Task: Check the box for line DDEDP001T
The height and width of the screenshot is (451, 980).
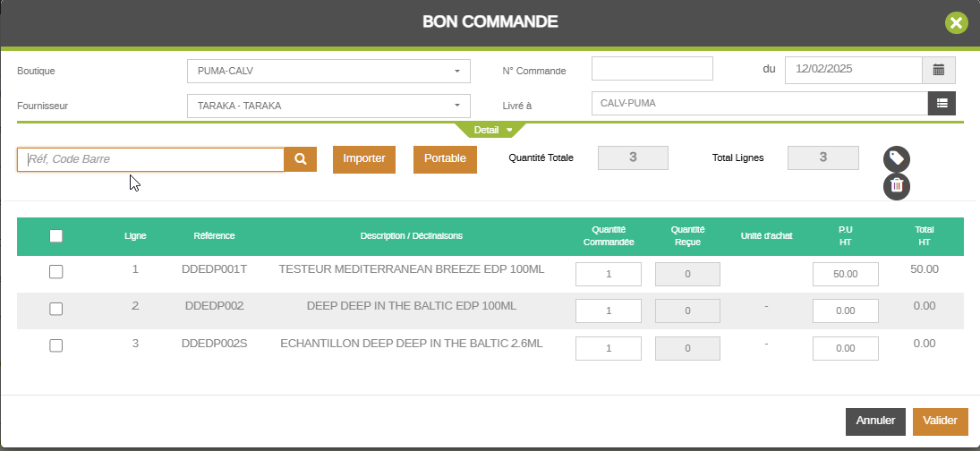Action: point(56,273)
